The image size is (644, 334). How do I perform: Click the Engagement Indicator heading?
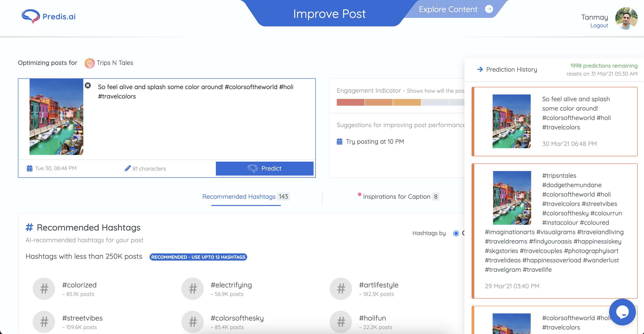pos(369,90)
